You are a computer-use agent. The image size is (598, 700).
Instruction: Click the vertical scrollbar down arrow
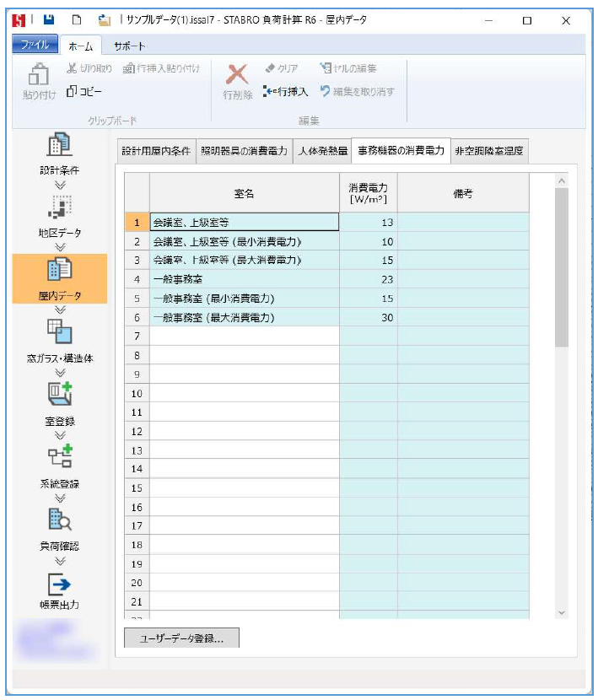click(x=563, y=612)
